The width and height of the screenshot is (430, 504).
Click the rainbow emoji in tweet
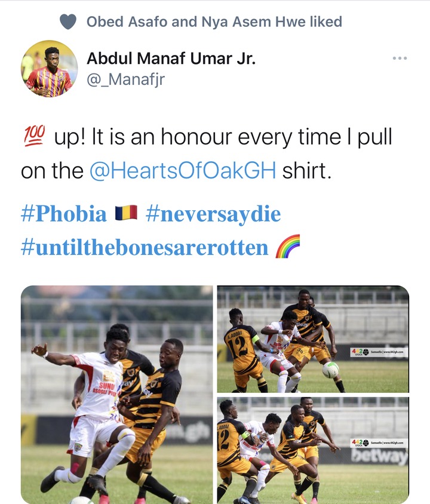point(288,247)
